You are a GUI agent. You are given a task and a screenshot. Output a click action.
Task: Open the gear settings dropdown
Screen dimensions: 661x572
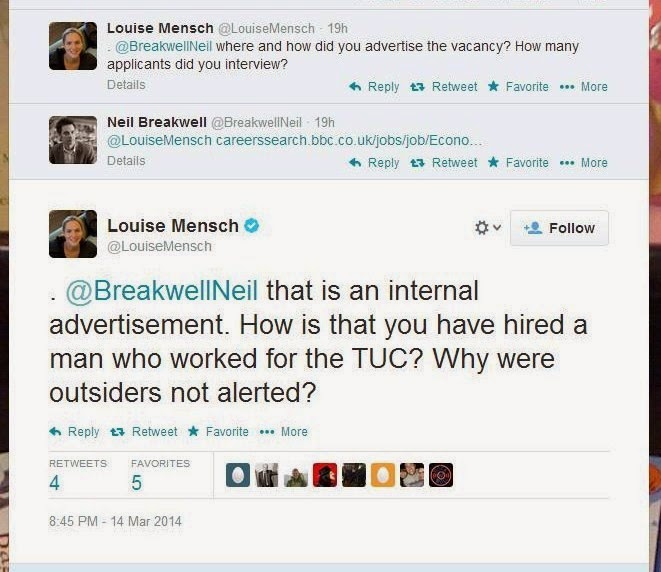coord(487,228)
